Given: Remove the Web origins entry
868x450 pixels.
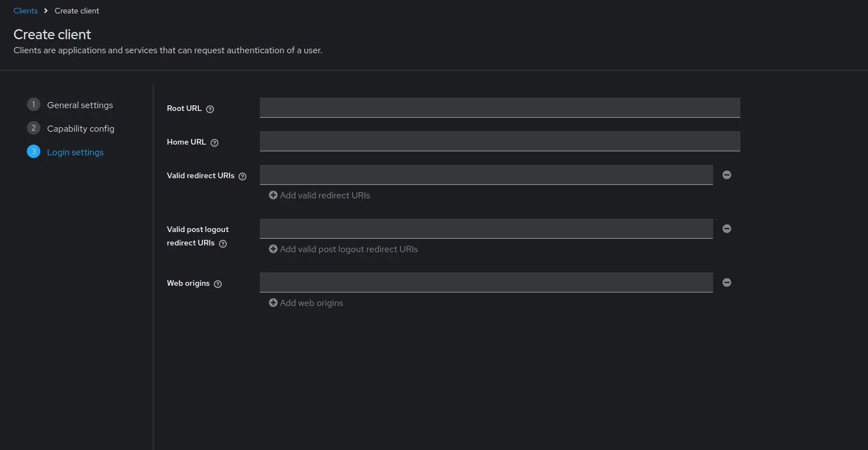Looking at the screenshot, I should (x=727, y=282).
